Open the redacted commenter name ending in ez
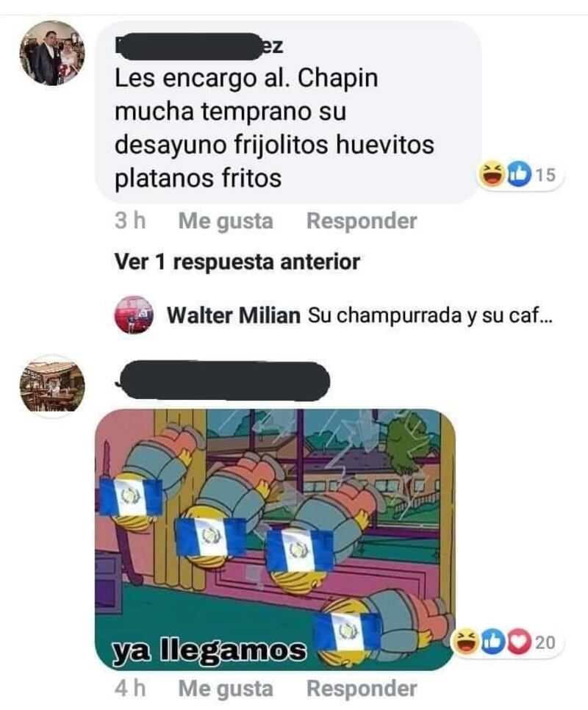This screenshot has height=710, width=588. click(199, 46)
